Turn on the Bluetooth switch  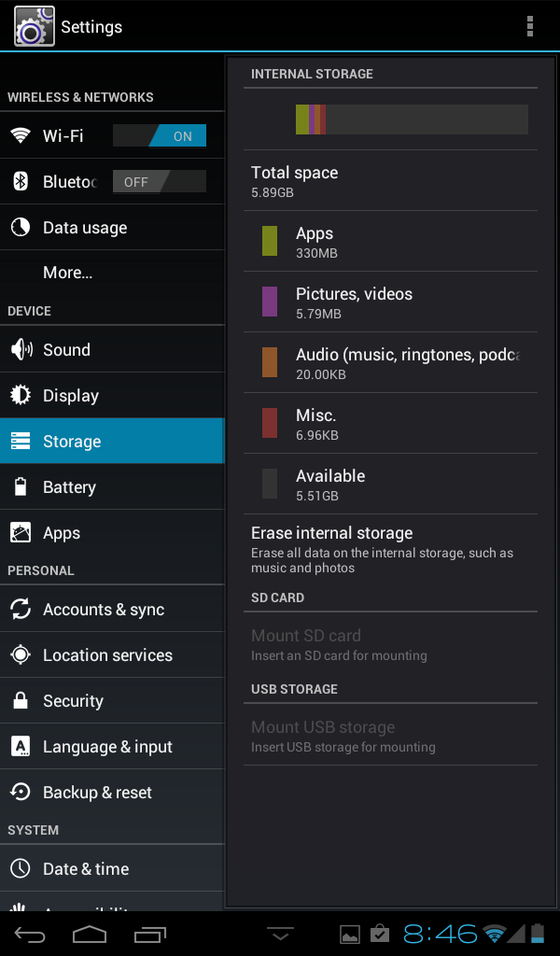[160, 182]
